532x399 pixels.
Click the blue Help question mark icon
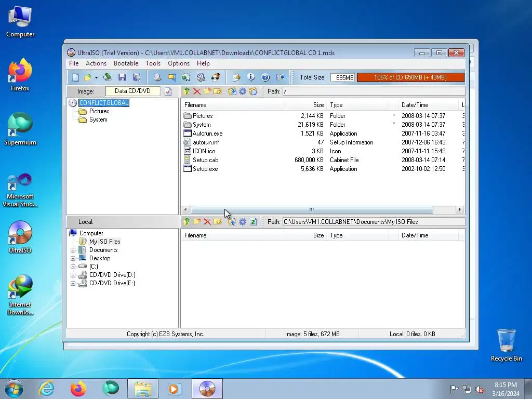coord(265,77)
